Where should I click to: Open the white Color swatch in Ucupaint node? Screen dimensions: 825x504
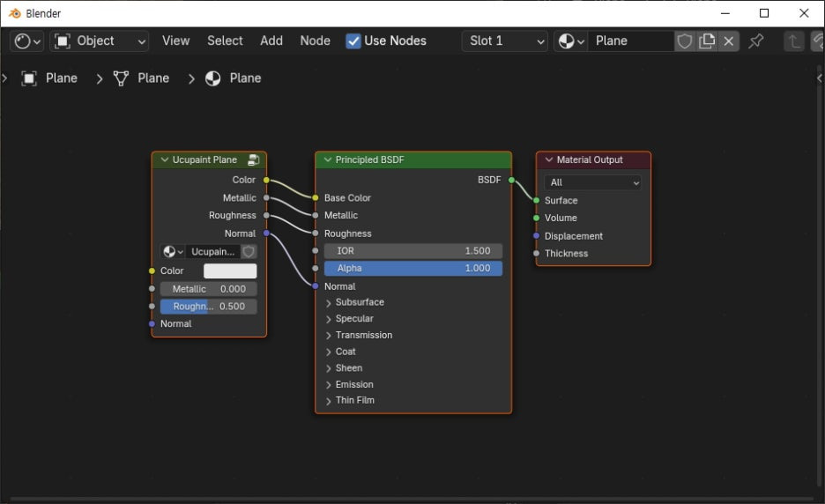pos(230,271)
